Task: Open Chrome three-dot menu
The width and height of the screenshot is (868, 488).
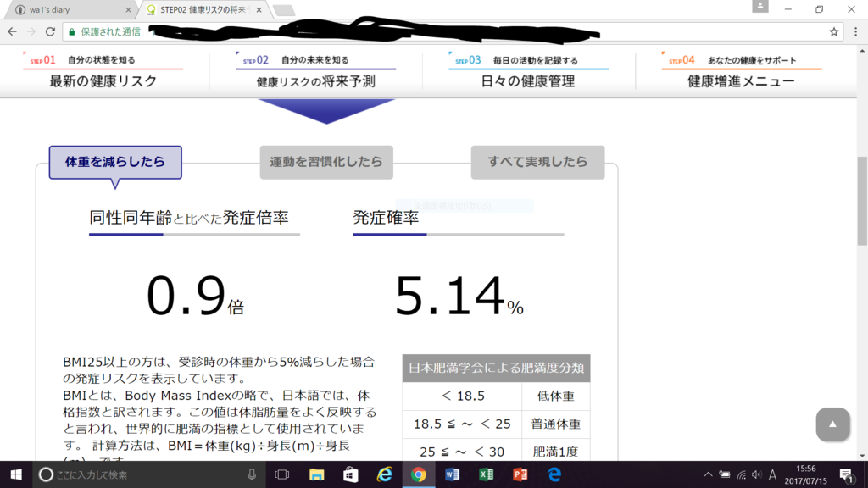Action: [856, 32]
